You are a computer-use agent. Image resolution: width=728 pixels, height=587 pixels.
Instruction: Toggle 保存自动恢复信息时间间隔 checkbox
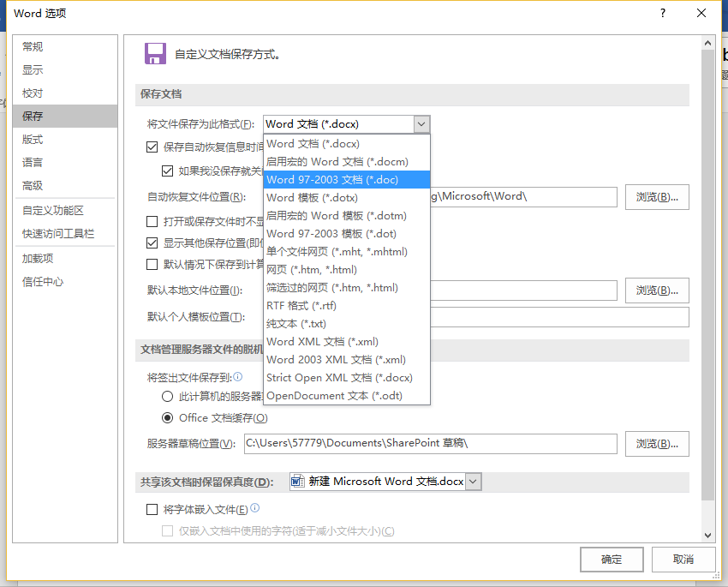(x=152, y=147)
